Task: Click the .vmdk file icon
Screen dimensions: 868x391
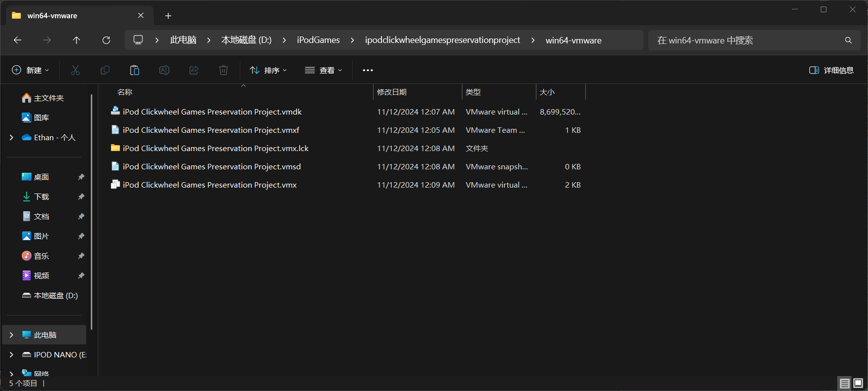Action: (x=115, y=111)
